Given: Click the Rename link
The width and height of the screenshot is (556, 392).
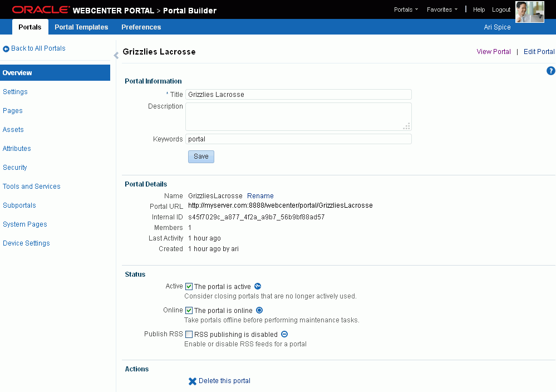Looking at the screenshot, I should pyautogui.click(x=260, y=196).
